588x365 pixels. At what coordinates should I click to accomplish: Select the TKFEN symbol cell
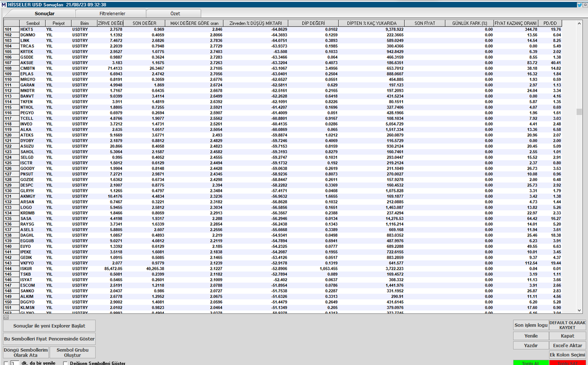click(32, 101)
